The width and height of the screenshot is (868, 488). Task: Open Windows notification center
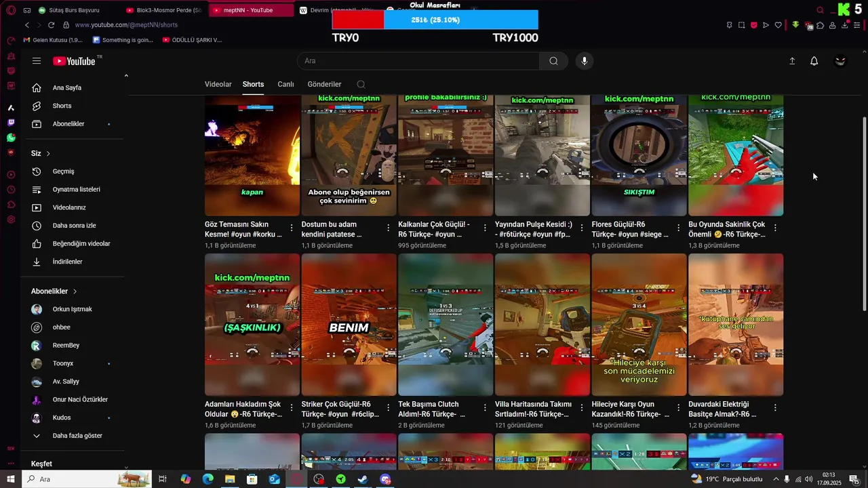854,479
